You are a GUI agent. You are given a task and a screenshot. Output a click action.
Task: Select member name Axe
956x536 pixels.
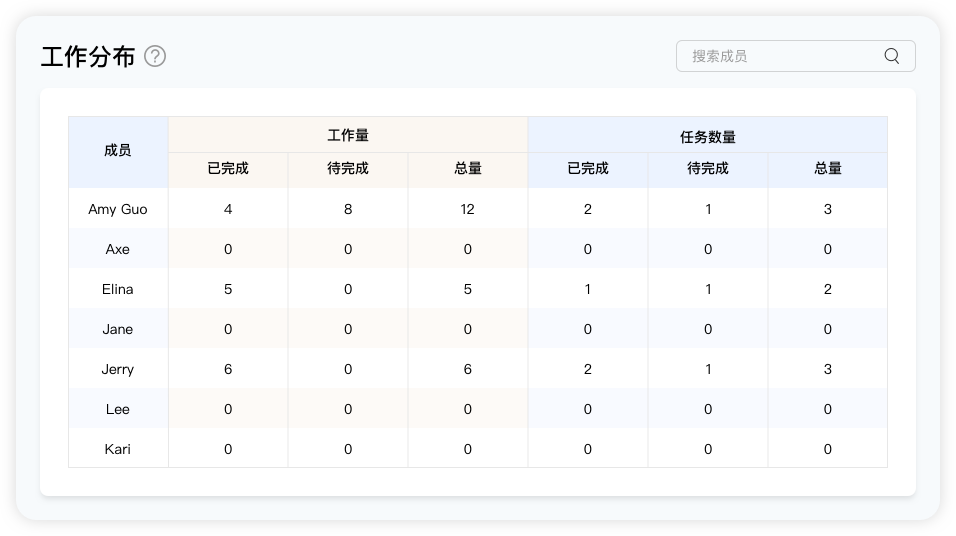[x=118, y=249]
